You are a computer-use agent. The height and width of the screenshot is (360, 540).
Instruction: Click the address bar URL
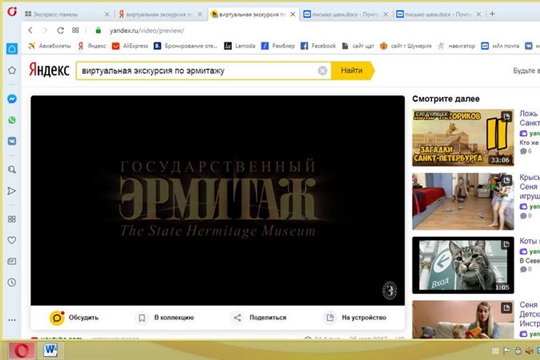(x=147, y=31)
